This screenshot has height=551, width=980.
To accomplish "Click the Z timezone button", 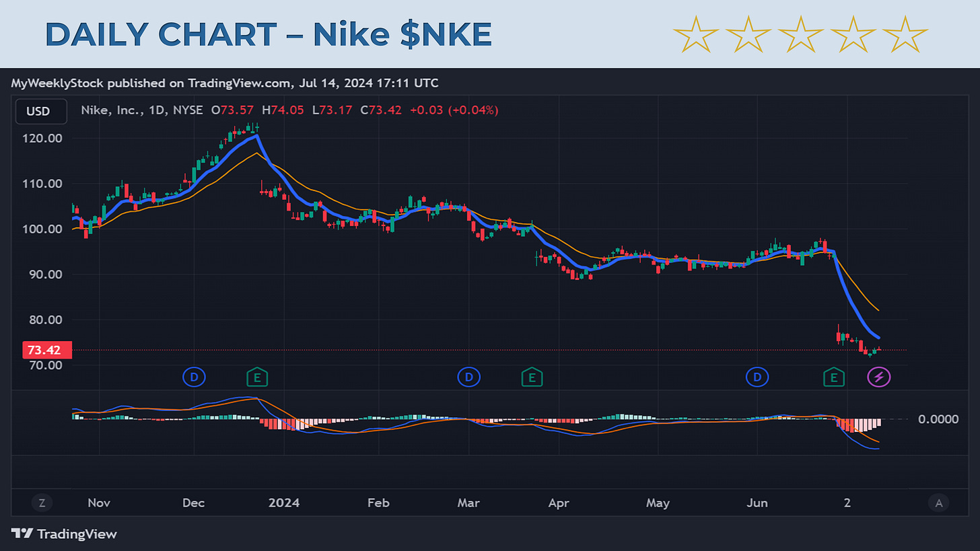I will tap(42, 502).
